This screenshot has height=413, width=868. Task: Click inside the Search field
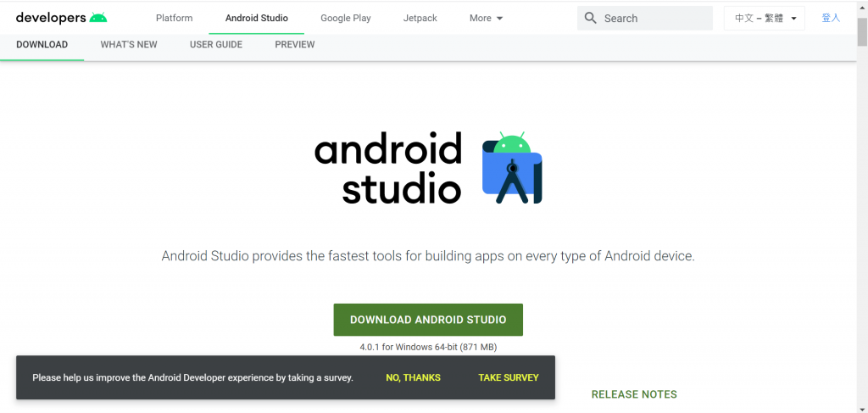click(x=645, y=19)
